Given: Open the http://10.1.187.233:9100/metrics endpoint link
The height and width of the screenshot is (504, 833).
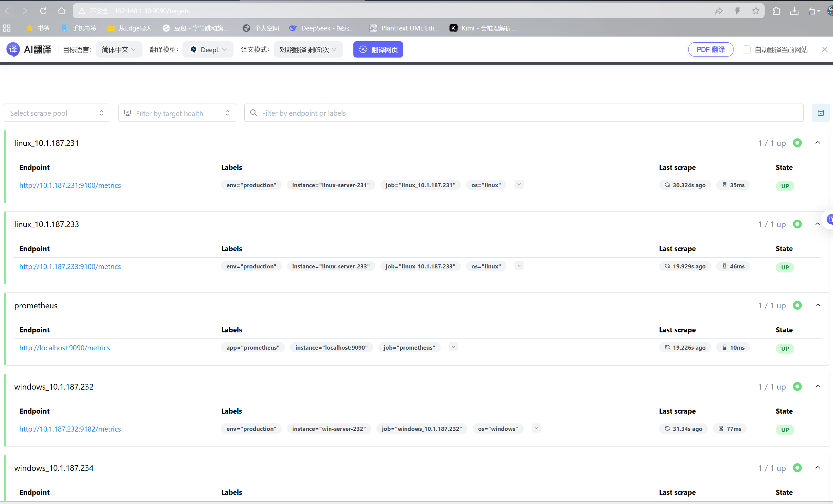Looking at the screenshot, I should point(70,266).
